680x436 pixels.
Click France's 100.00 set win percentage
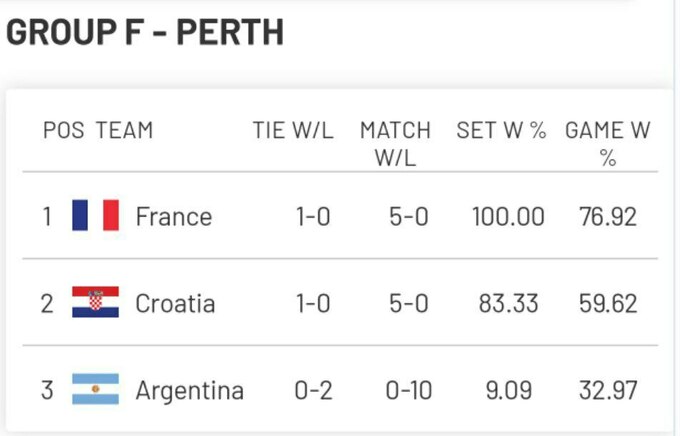pos(507,216)
